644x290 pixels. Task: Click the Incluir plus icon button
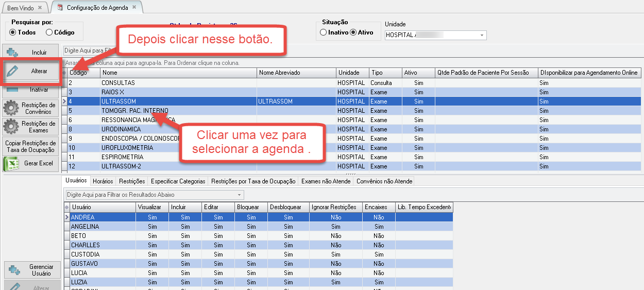(x=13, y=53)
